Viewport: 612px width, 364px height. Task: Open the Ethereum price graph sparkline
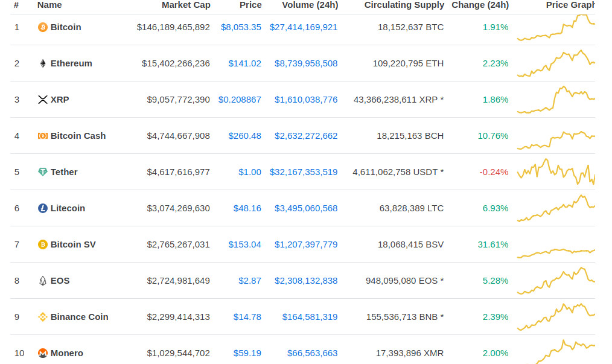tap(556, 63)
